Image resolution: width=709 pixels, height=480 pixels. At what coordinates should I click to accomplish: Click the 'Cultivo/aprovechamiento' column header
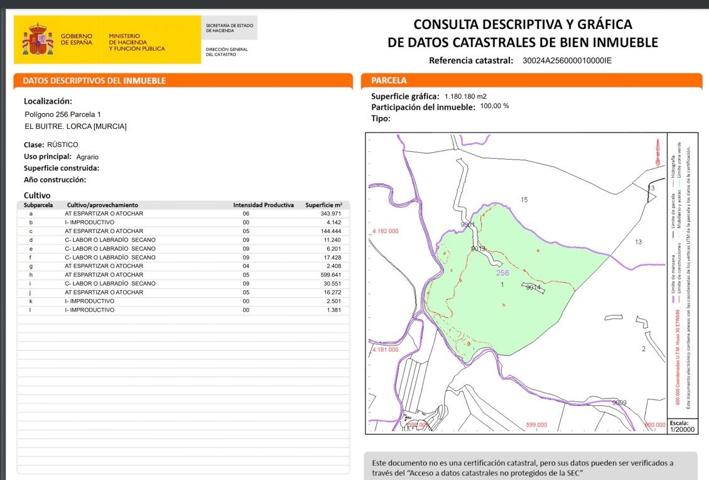point(102,205)
